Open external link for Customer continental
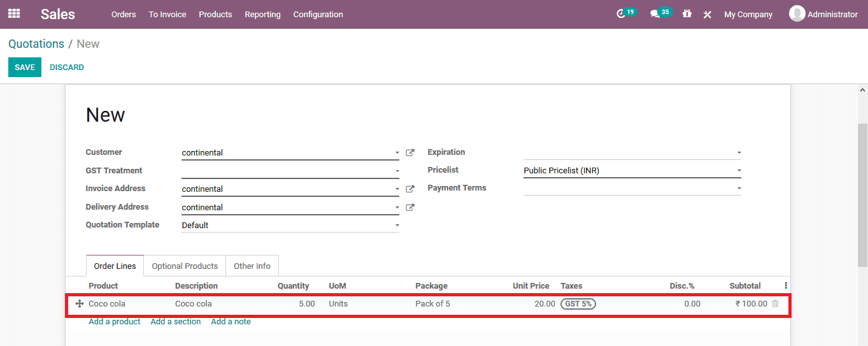 (x=410, y=153)
